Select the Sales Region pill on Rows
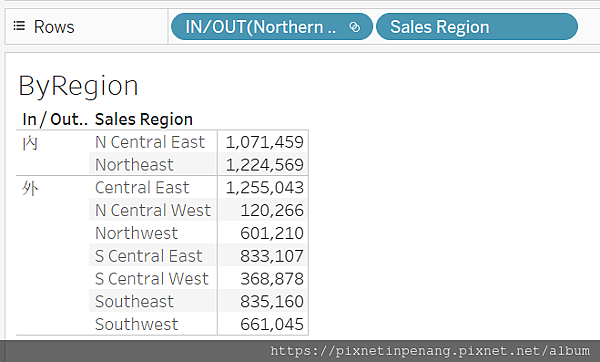The image size is (600, 362). tap(477, 27)
